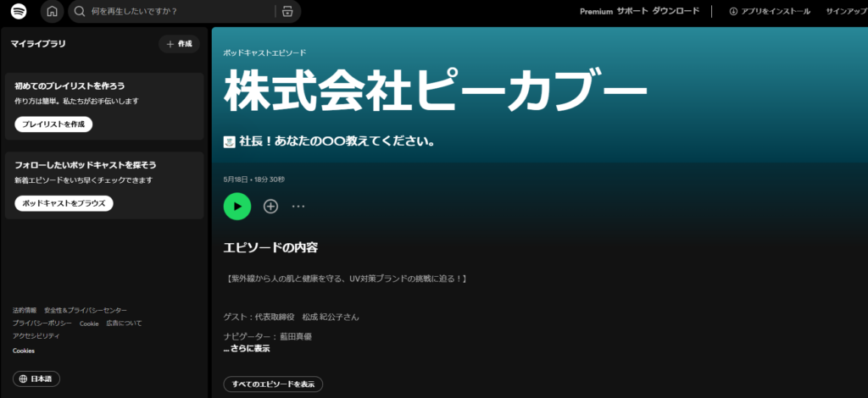The image size is (868, 398).
Task: Open the Premium link
Action: [596, 11]
